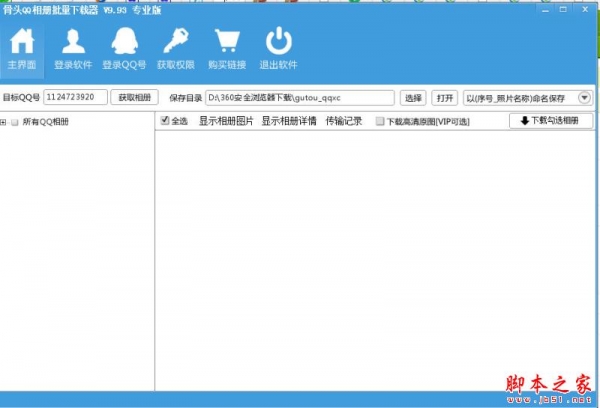Click the 选择 directory button
Image resolution: width=600 pixels, height=408 pixels.
(x=413, y=98)
